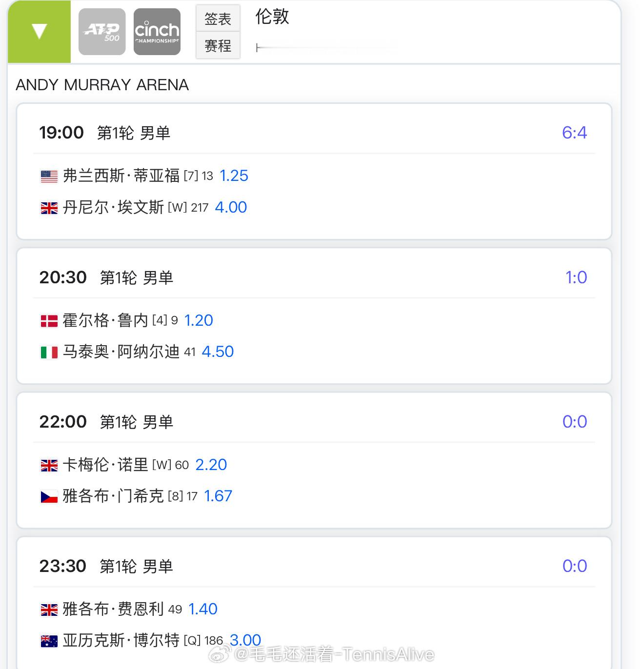The width and height of the screenshot is (644, 669).
Task: Select the UK flag beside 丹尼尔·埃文斯
Action: 49,208
